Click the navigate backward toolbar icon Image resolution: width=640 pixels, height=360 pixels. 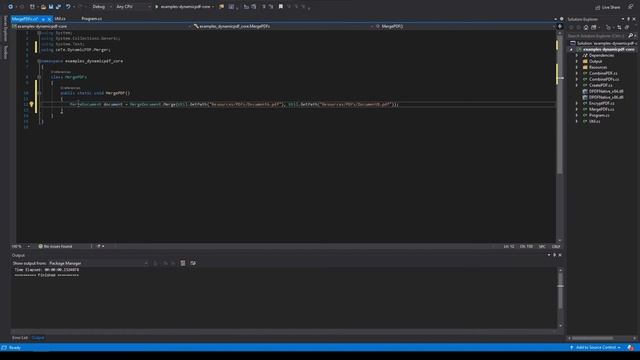click(x=10, y=7)
